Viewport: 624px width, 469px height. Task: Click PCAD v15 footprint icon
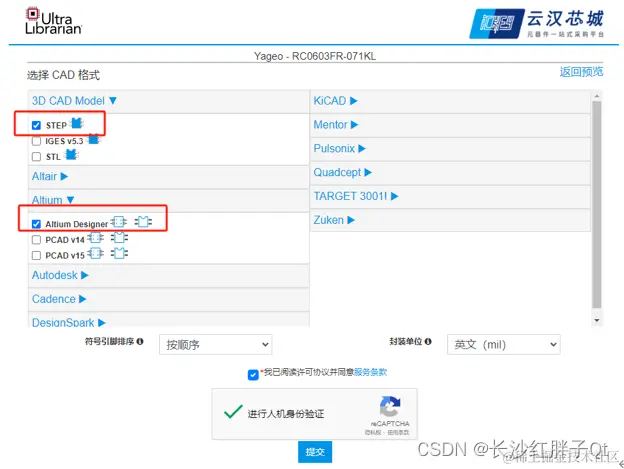pyautogui.click(x=119, y=253)
